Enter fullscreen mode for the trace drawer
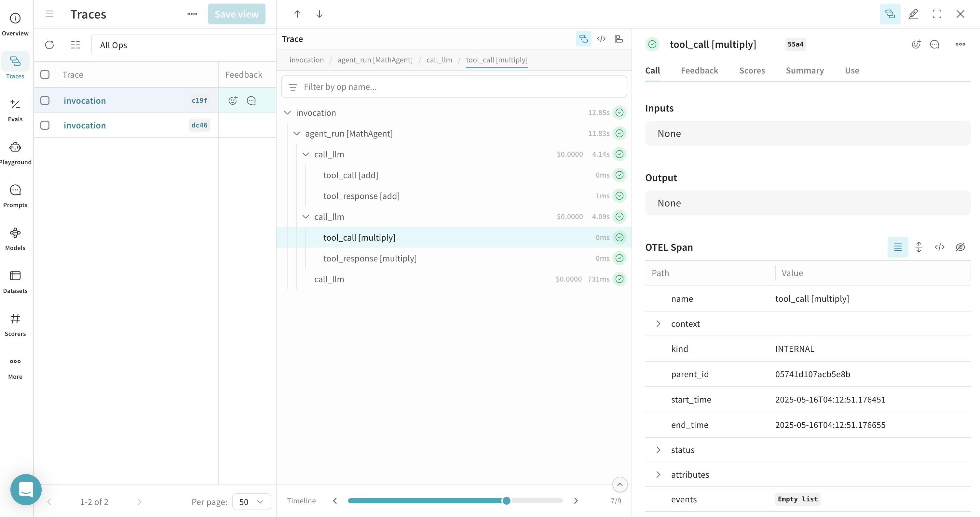 click(x=937, y=14)
